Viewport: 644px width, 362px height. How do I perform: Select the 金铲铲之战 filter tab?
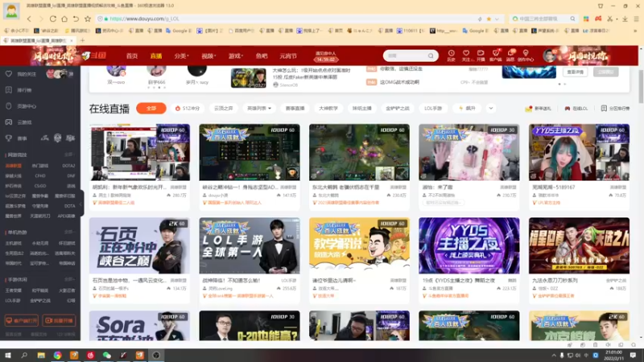pyautogui.click(x=398, y=109)
